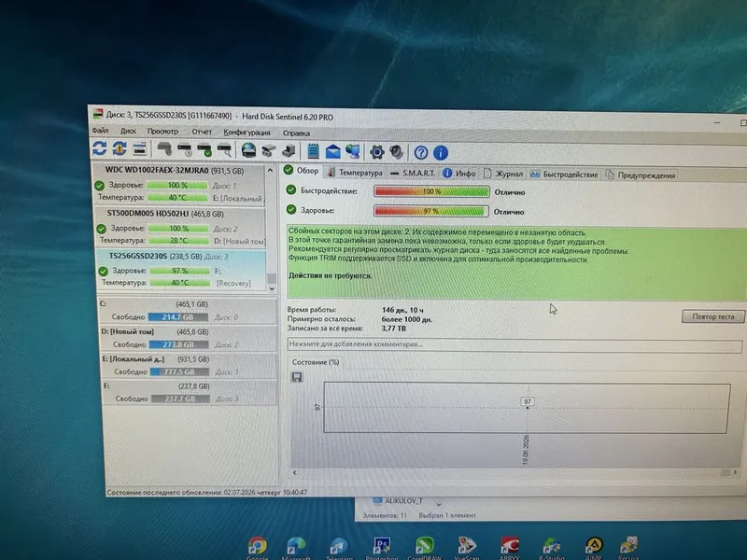Click the disk list scroll-up arrow

pyautogui.click(x=270, y=170)
